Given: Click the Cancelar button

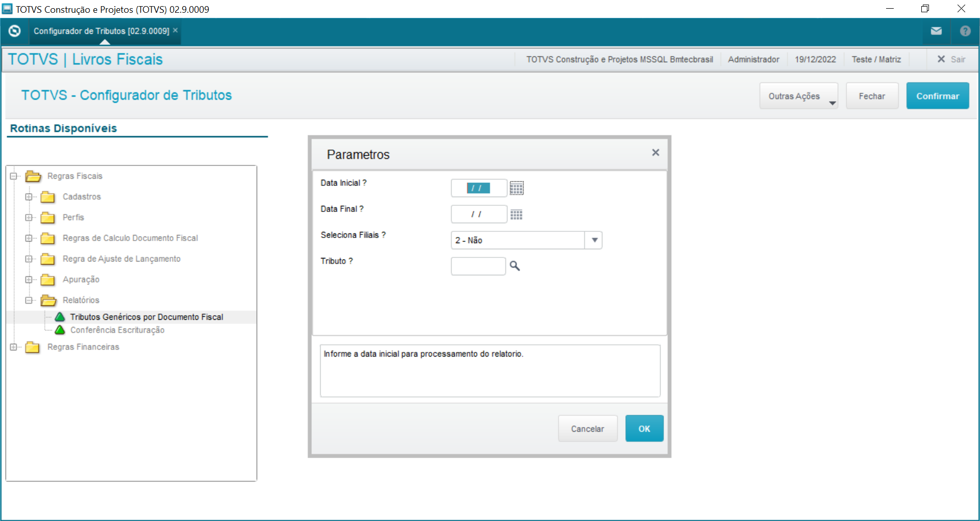Looking at the screenshot, I should (588, 429).
